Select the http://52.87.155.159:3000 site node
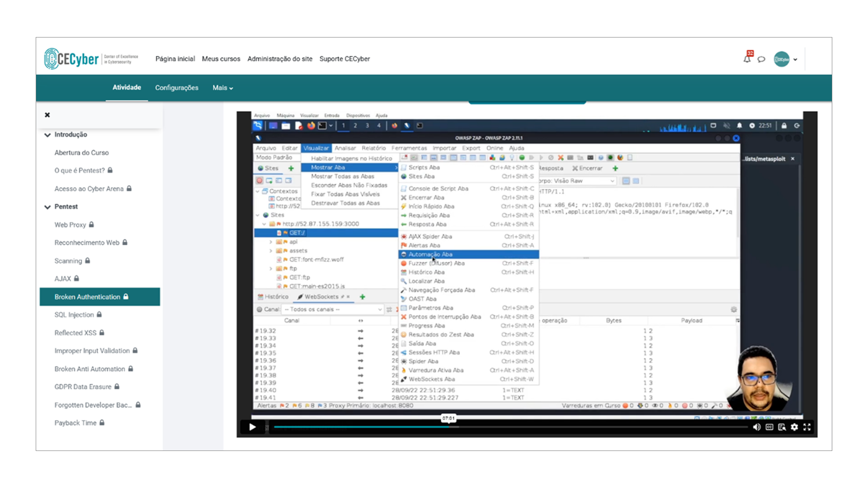868x488 pixels. [x=321, y=224]
